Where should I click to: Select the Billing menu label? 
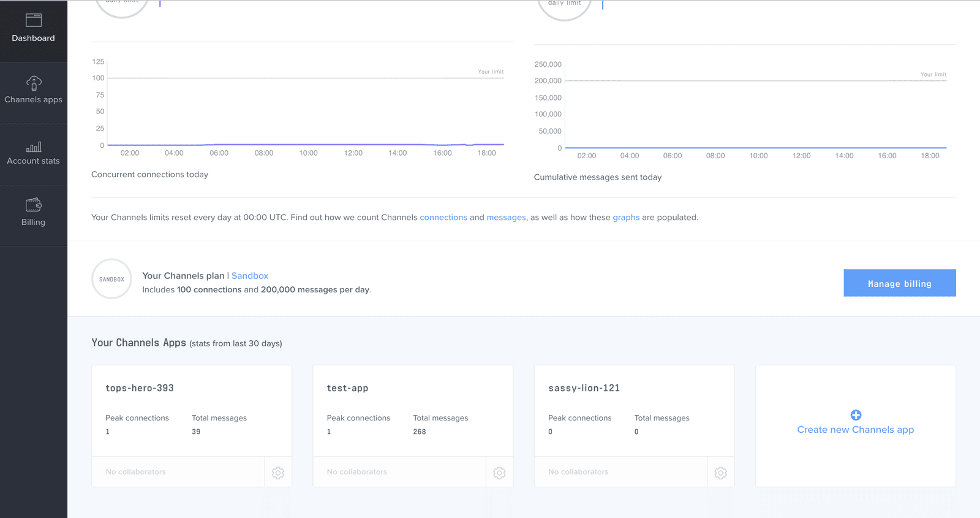pyautogui.click(x=34, y=223)
